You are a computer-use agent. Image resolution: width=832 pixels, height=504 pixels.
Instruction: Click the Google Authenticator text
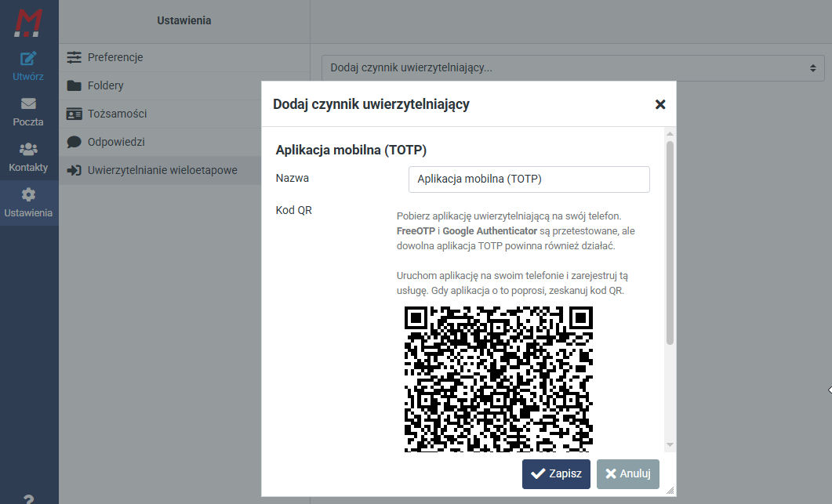coord(490,230)
